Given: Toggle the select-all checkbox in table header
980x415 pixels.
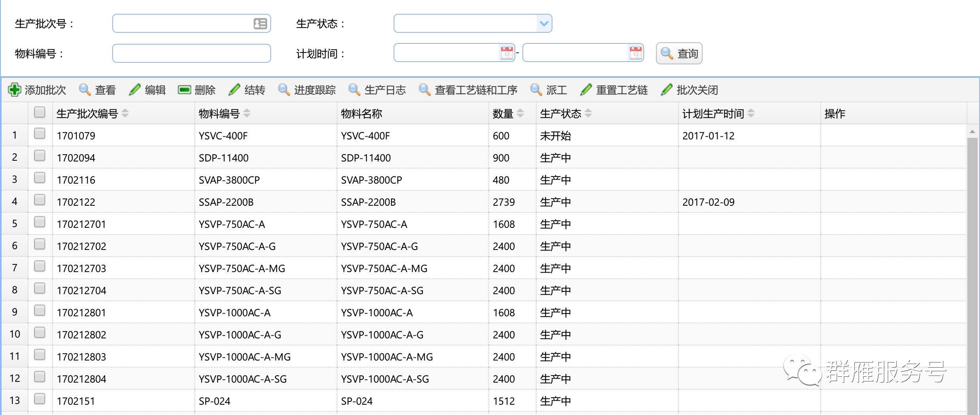Looking at the screenshot, I should [40, 113].
